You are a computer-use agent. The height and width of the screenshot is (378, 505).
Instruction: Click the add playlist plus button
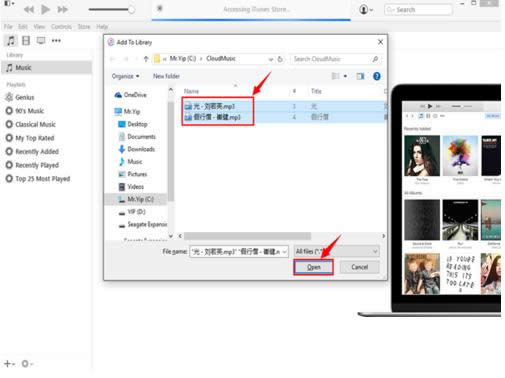[9, 364]
